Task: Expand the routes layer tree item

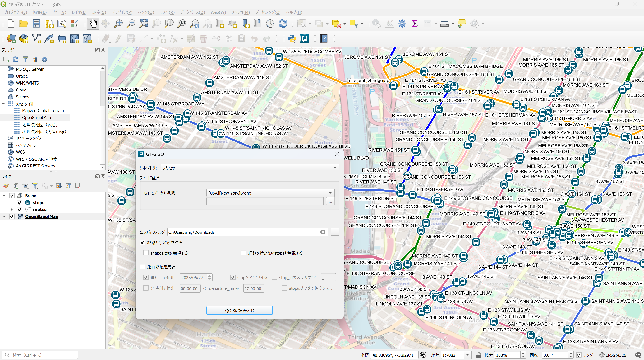Action: (11, 210)
